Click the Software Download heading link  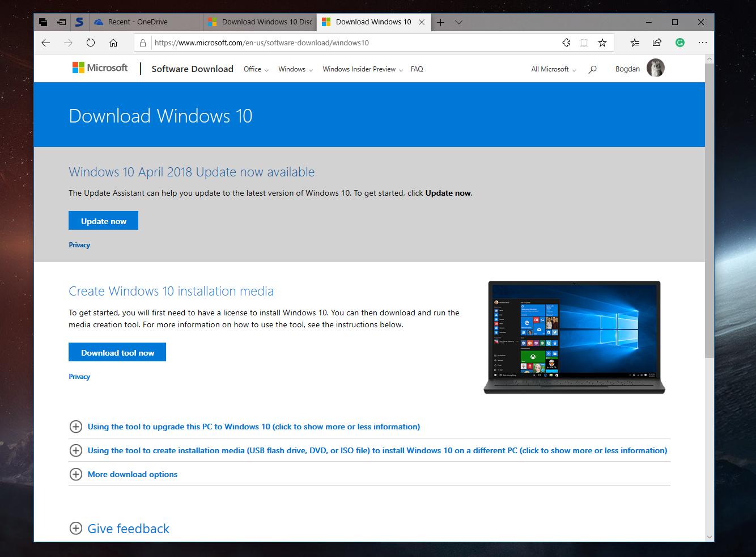click(193, 69)
